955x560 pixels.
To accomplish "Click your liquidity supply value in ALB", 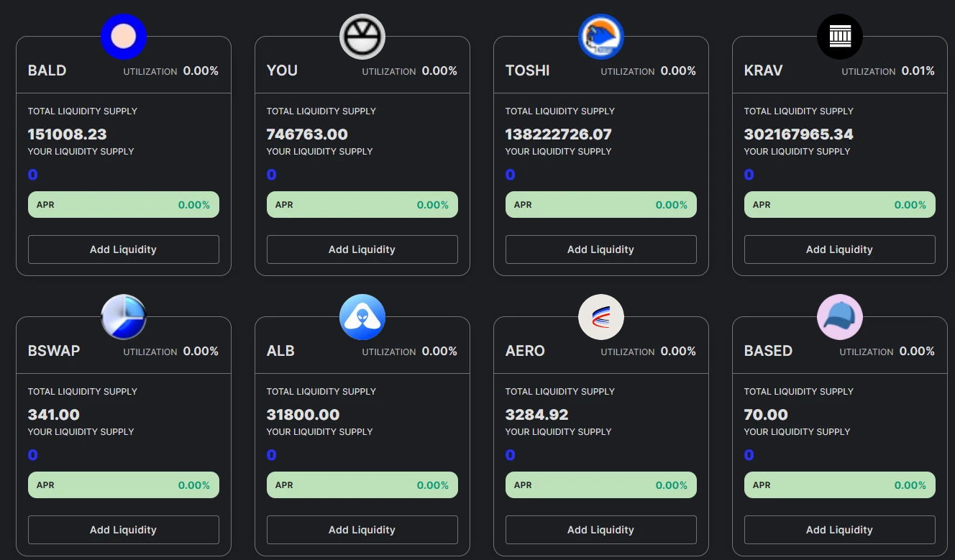I will click(x=272, y=455).
